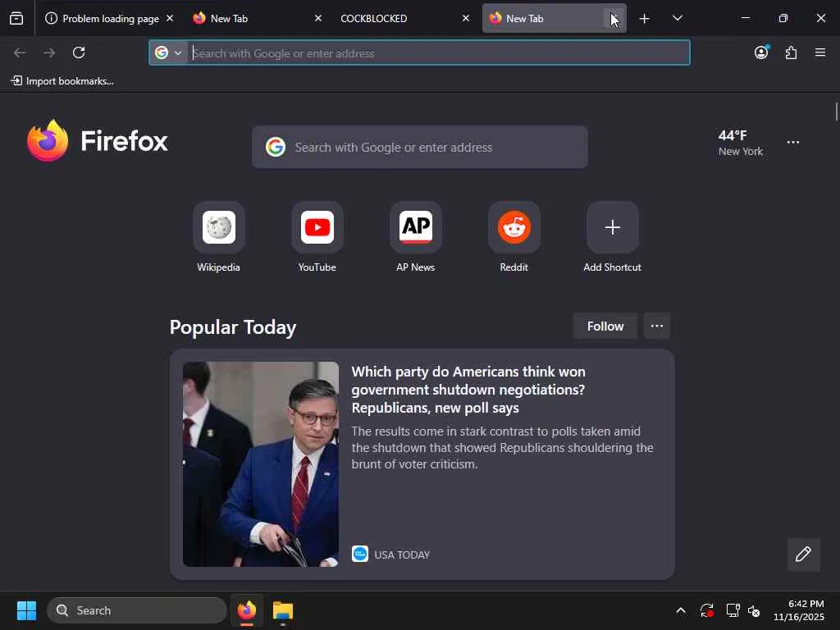Open the government shutdown negotiations headline
The width and height of the screenshot is (840, 630).
tap(468, 390)
